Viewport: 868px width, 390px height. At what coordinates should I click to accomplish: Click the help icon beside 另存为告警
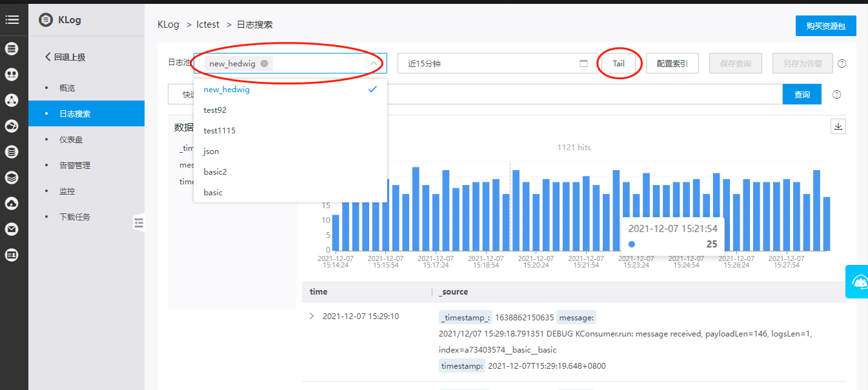point(842,64)
